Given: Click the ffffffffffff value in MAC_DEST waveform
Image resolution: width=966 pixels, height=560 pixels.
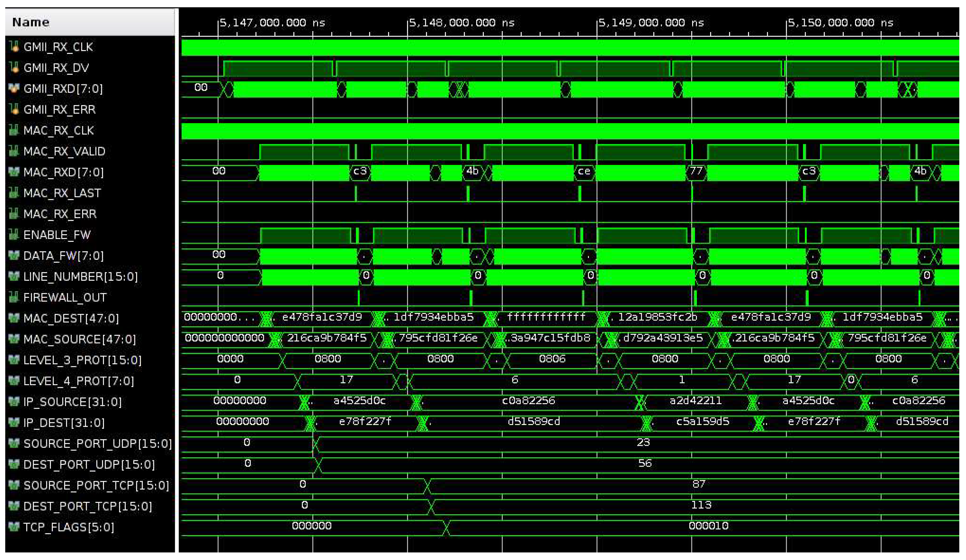Looking at the screenshot, I should click(546, 317).
